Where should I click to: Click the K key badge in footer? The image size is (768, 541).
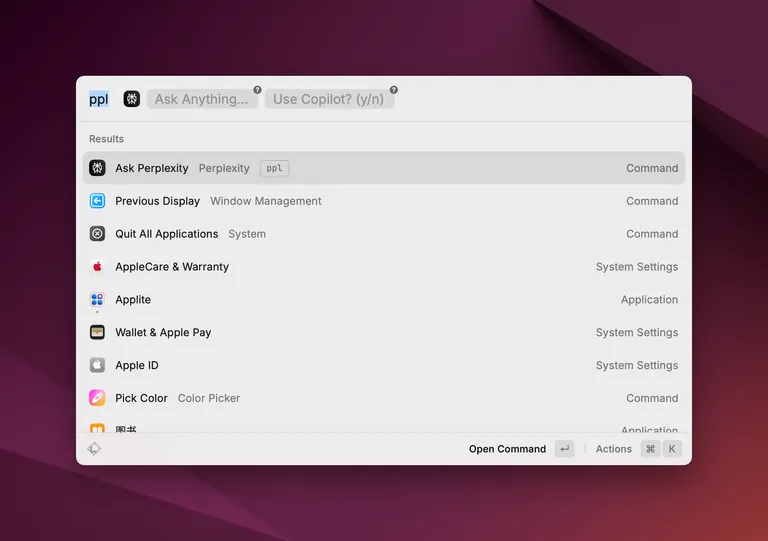coord(672,449)
